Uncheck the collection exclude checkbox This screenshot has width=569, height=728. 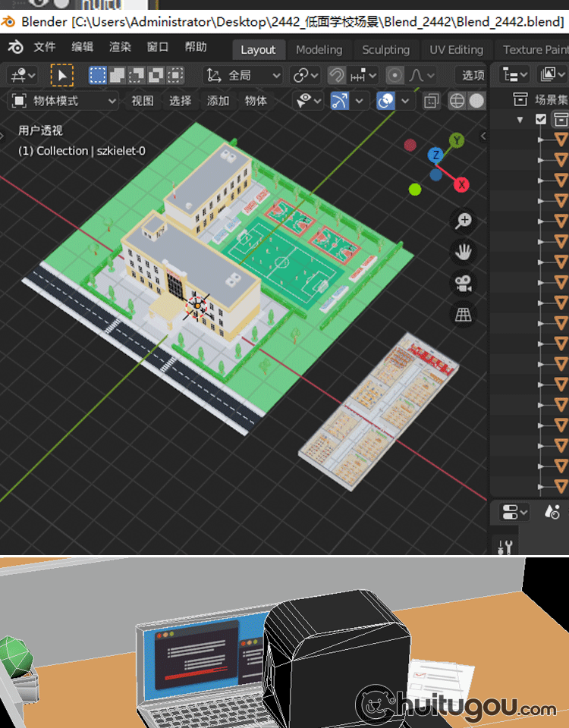tap(540, 119)
